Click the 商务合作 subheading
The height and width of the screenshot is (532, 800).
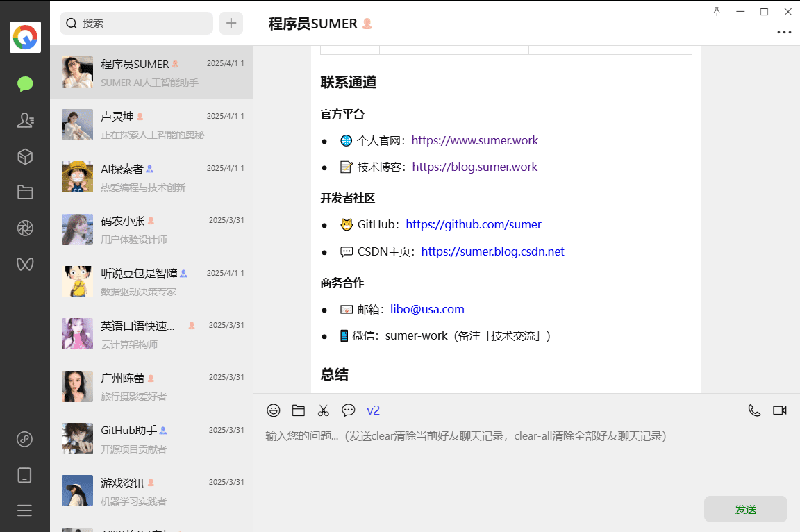coord(342,283)
